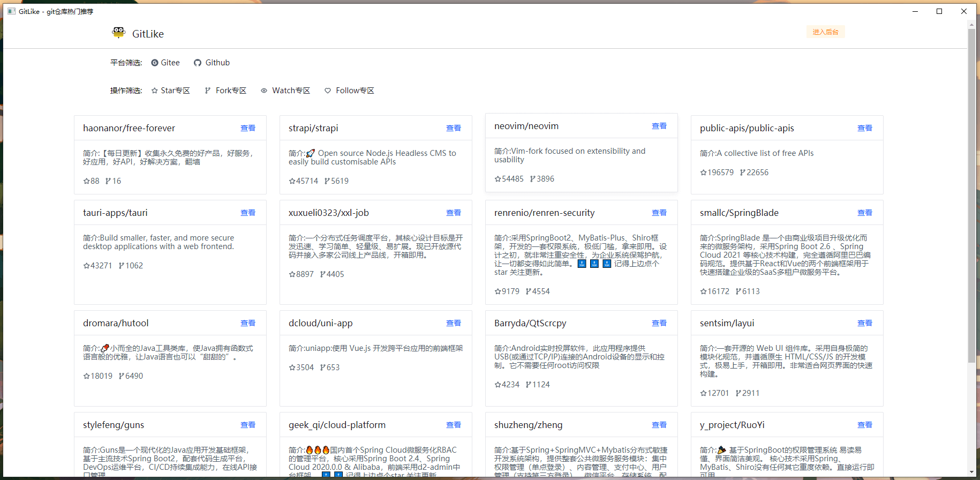Click the heart icon beside Follow专区

coord(328,91)
